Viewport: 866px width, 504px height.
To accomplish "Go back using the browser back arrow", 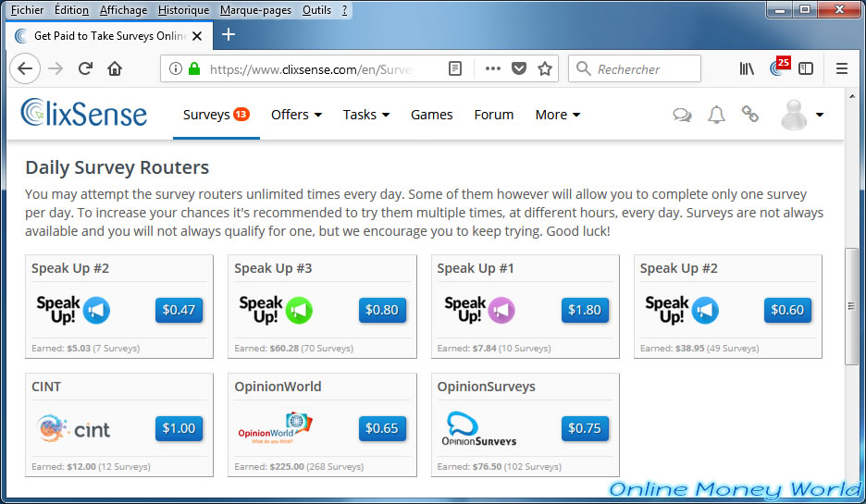I will [x=25, y=68].
